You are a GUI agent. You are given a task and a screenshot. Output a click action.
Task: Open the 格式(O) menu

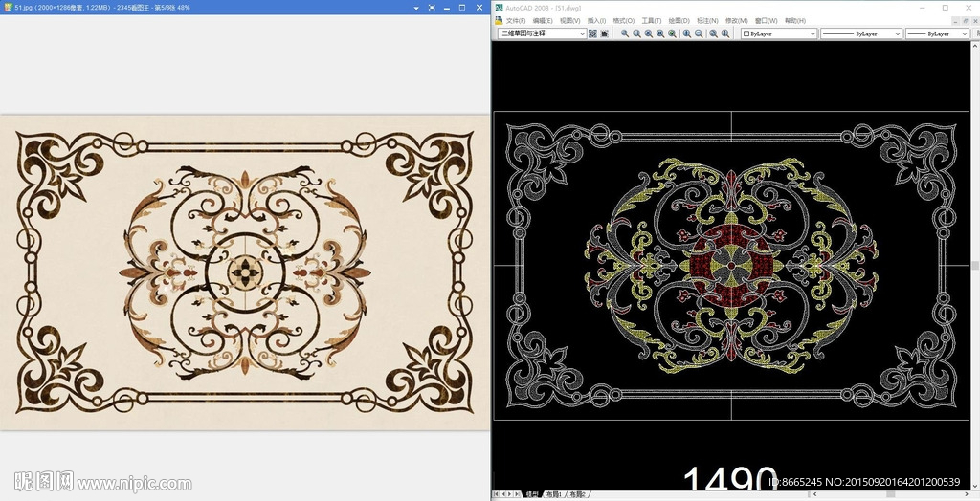tap(623, 21)
